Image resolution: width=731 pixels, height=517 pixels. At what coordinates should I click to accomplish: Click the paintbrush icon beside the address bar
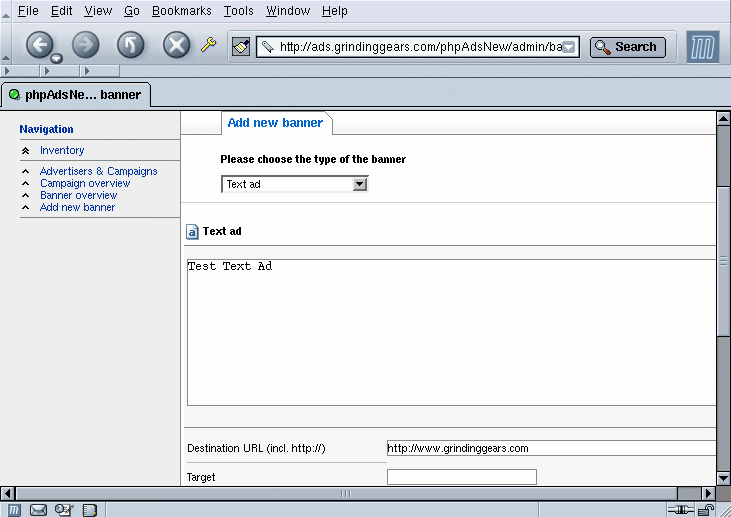[241, 47]
